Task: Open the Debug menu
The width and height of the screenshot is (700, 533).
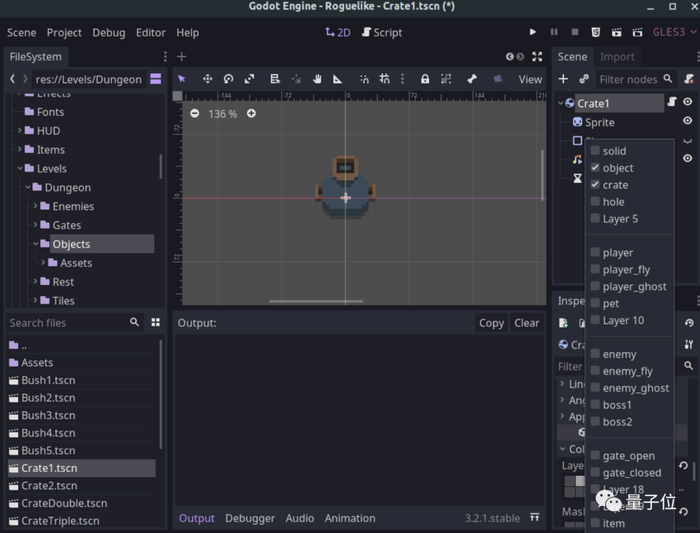Action: pos(109,32)
